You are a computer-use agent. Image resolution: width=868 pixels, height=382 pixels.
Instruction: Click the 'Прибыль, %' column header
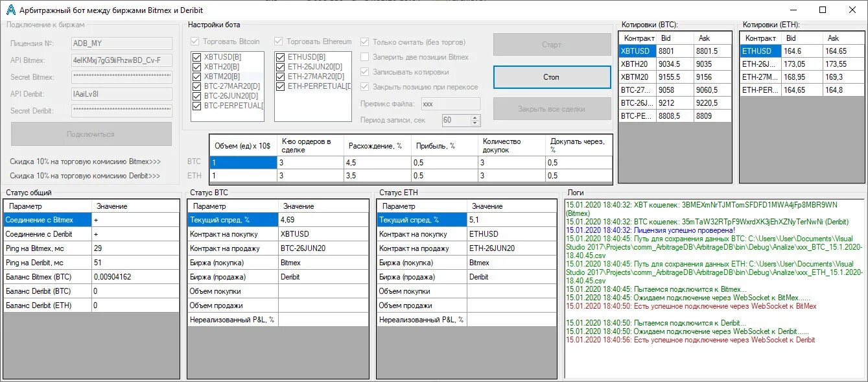pyautogui.click(x=445, y=146)
